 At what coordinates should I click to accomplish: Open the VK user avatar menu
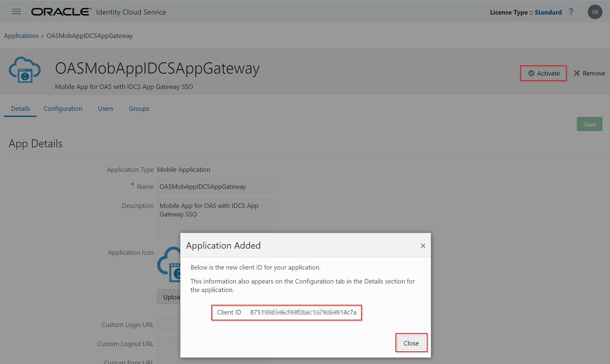pos(594,12)
